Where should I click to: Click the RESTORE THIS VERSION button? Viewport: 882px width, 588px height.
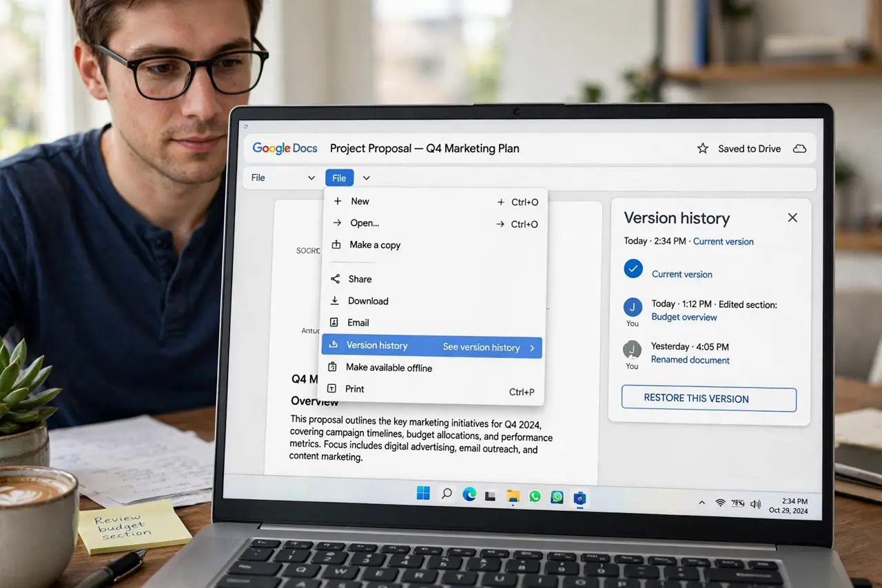709,399
